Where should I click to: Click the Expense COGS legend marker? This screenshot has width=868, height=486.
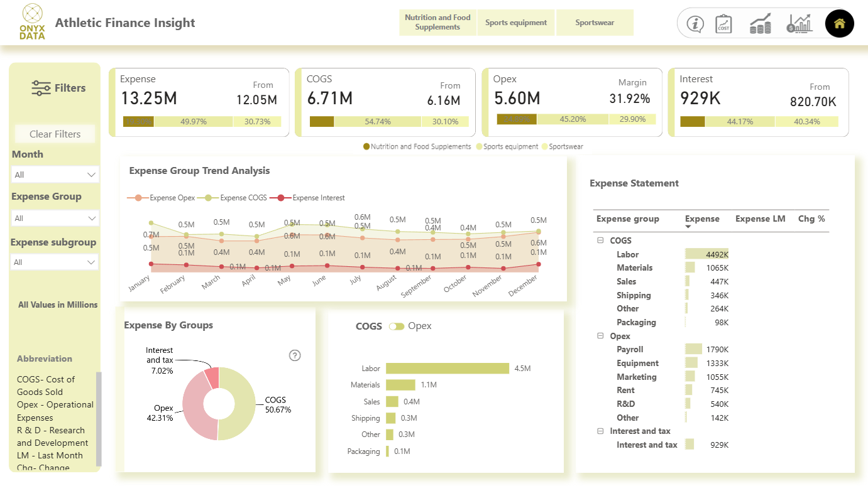[209, 198]
